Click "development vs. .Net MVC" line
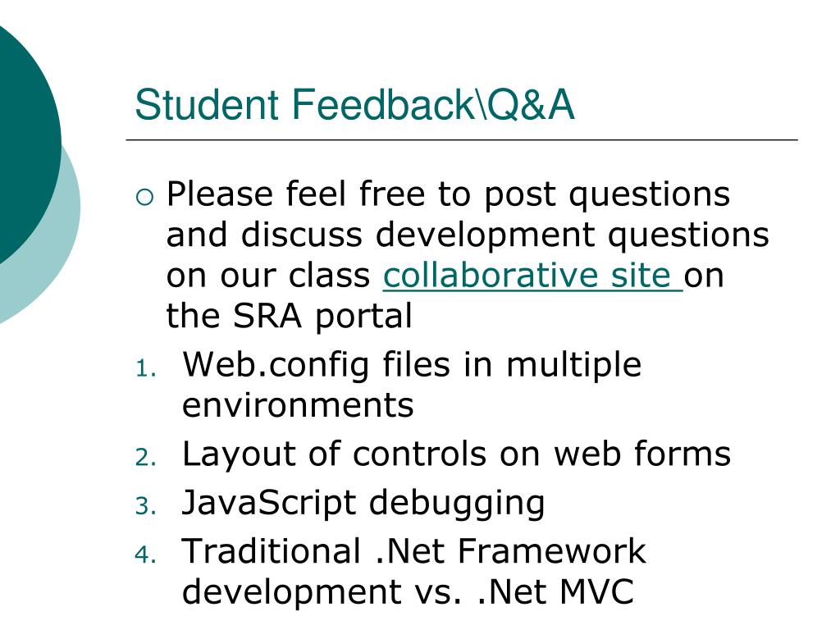The image size is (840, 630). [409, 592]
